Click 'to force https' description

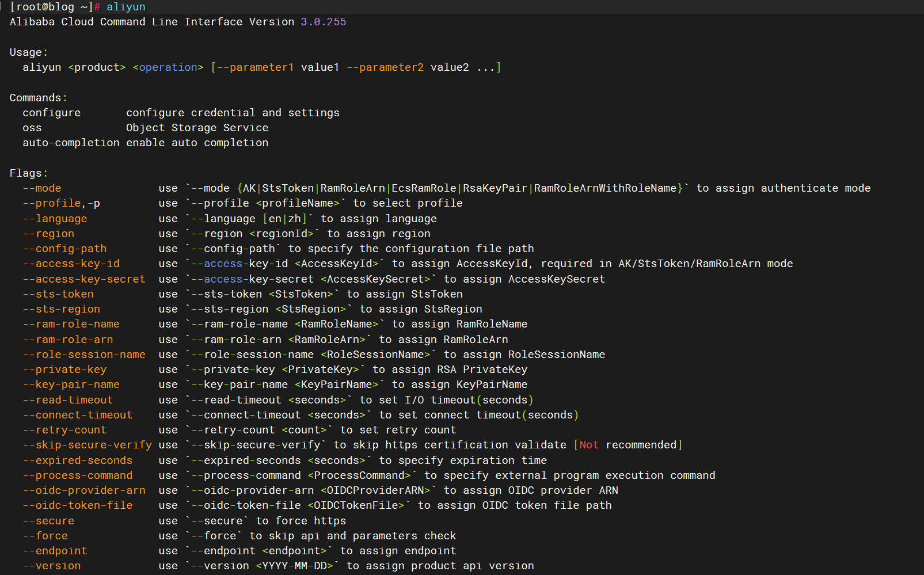[x=301, y=521]
